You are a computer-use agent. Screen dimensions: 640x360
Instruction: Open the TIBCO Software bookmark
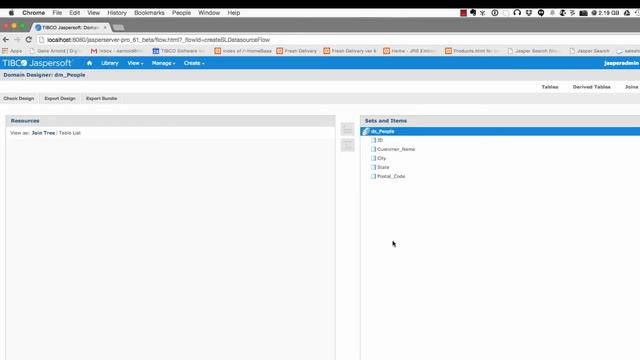click(178, 51)
